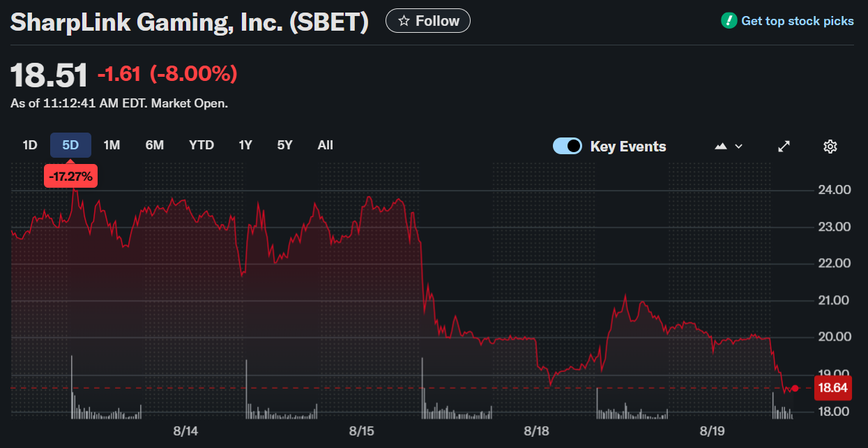Select the 5D time range tab

(x=70, y=145)
